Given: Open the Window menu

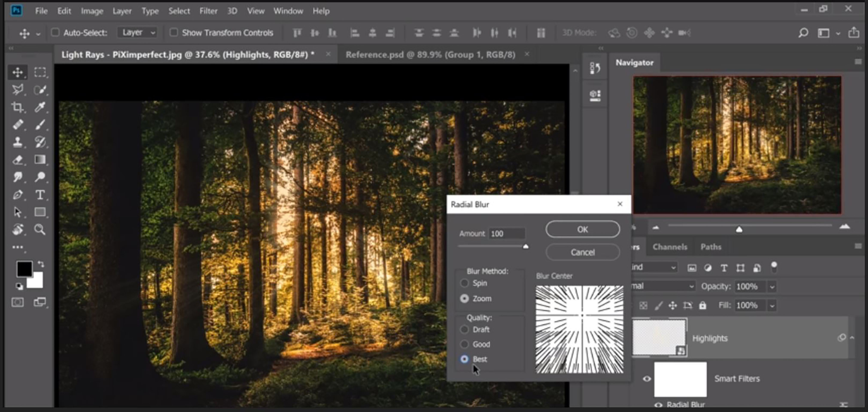Looking at the screenshot, I should pos(288,11).
